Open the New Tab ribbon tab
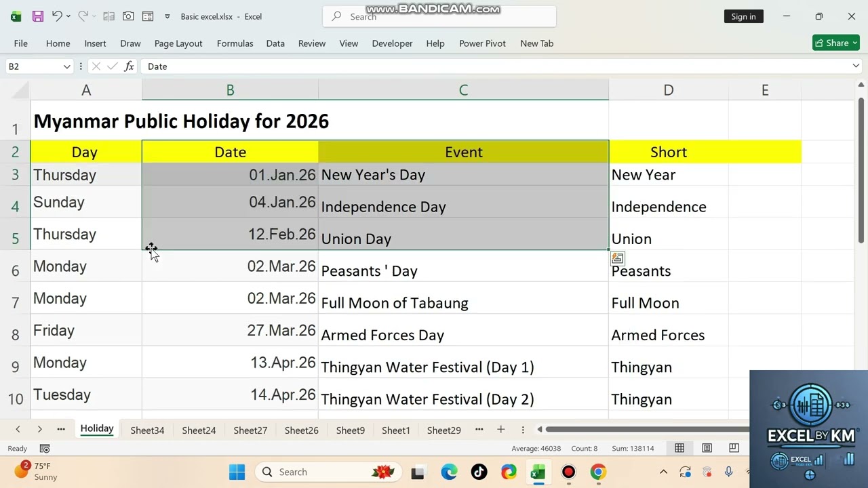868x488 pixels. [x=536, y=43]
